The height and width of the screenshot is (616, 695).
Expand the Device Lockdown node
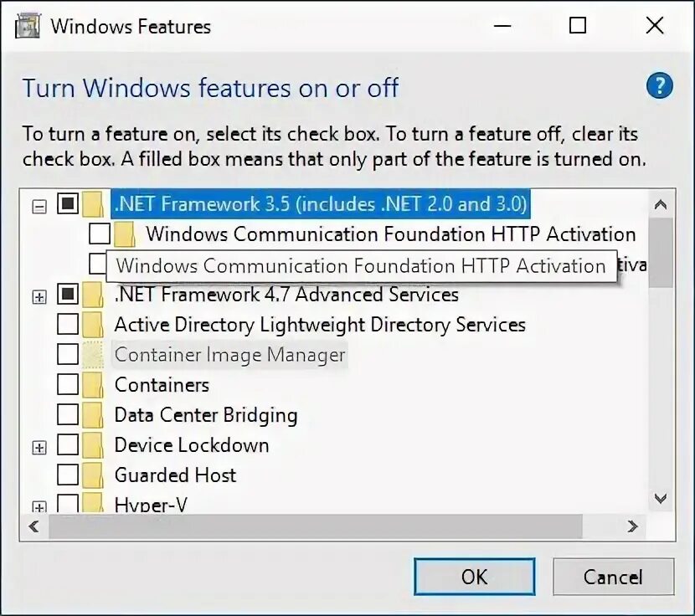(39, 448)
